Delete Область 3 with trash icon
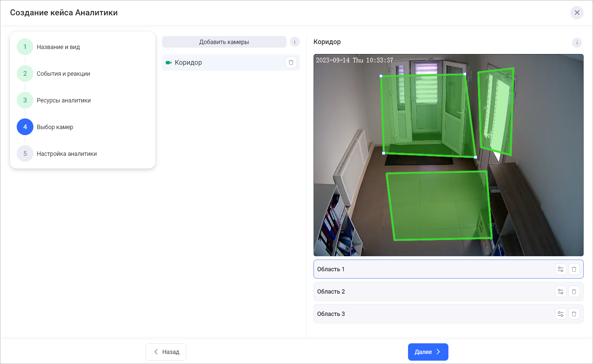Screen dimensions: 593x364 [x=574, y=314]
